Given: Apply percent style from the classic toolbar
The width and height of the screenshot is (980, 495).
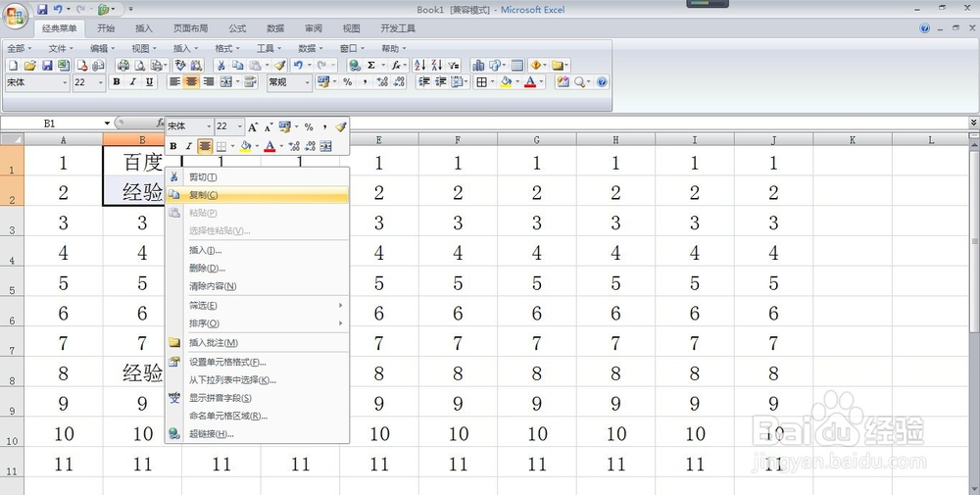Looking at the screenshot, I should coord(348,82).
